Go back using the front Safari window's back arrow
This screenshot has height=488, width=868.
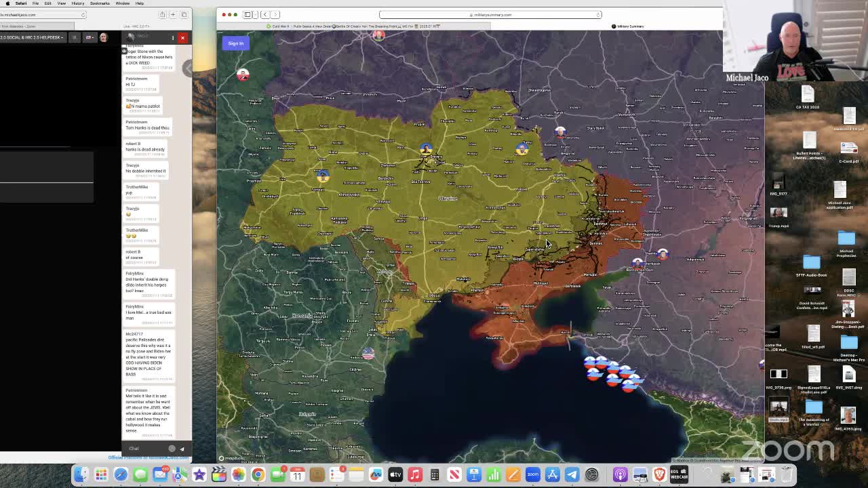pos(264,14)
